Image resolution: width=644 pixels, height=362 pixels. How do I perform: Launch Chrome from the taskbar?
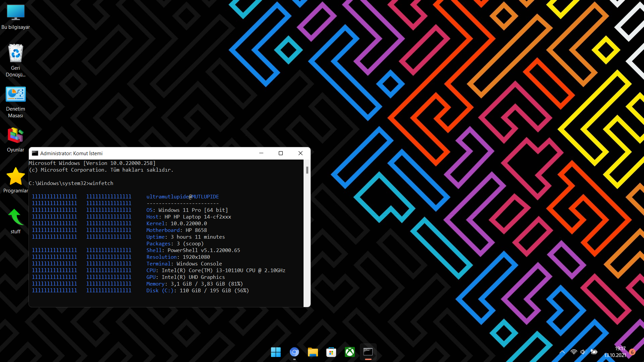tap(294, 352)
